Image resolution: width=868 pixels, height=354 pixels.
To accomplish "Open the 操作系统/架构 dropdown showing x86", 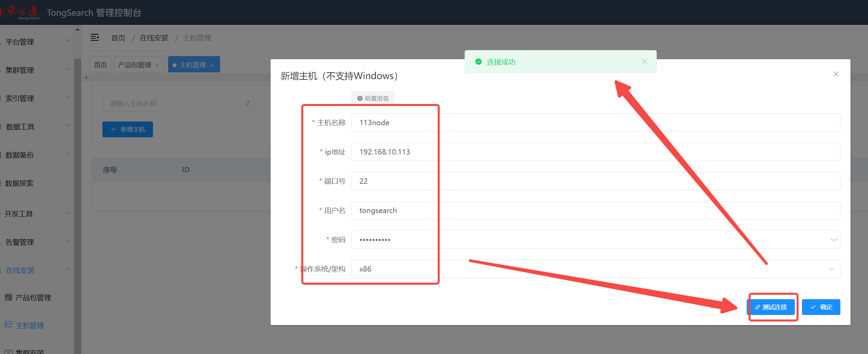I will (x=595, y=269).
